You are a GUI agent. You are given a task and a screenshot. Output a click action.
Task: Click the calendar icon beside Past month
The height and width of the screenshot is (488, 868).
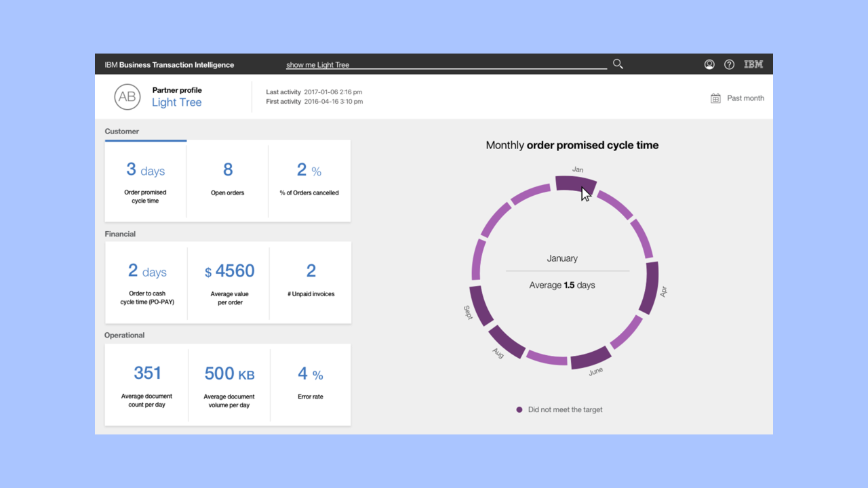[715, 98]
